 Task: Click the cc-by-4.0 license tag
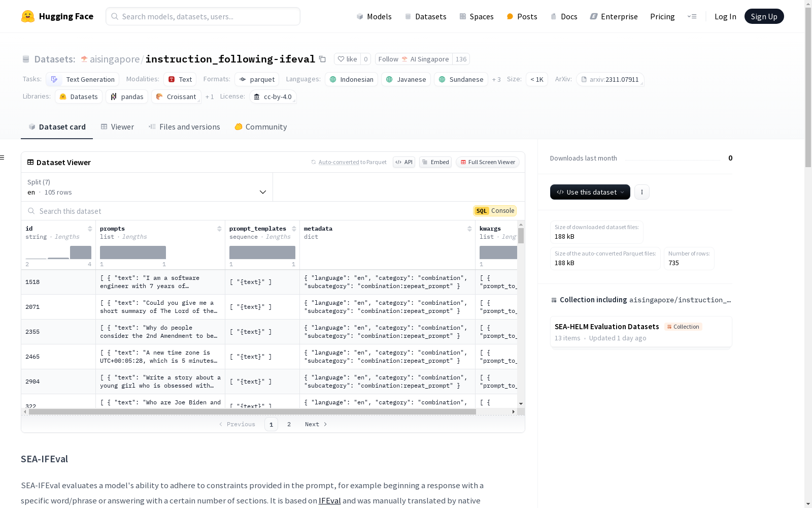[273, 97]
